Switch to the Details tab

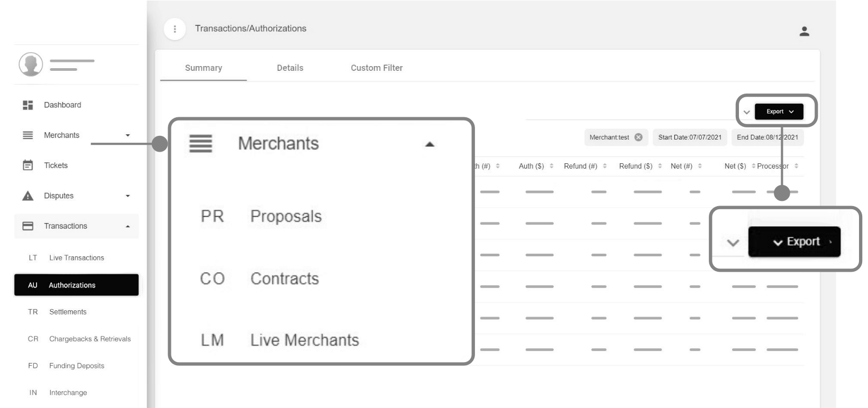(x=290, y=68)
